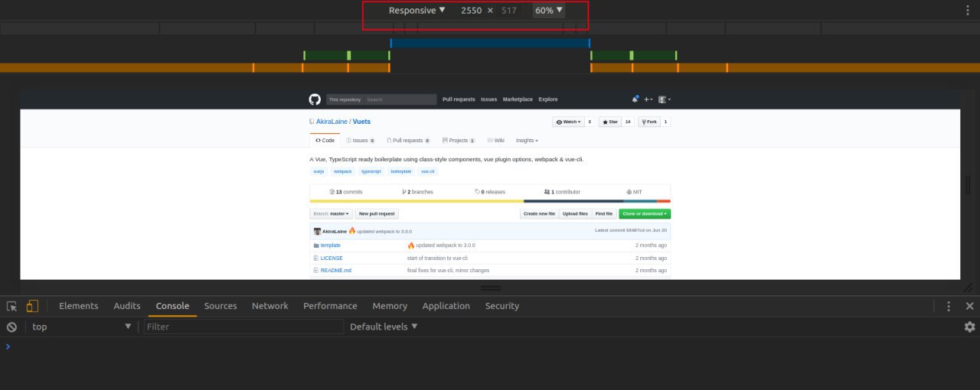980x390 pixels.
Task: Click the vuejs topic tag
Action: point(318,171)
